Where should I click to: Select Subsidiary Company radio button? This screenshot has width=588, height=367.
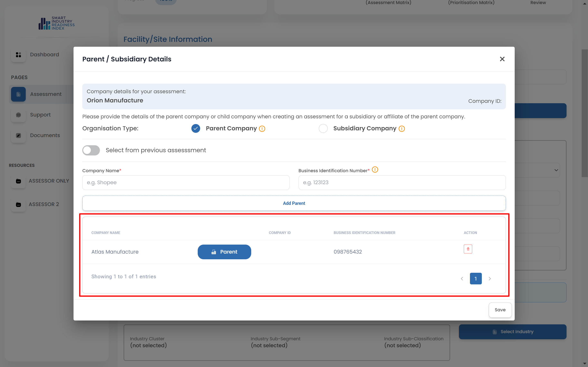pos(323,128)
